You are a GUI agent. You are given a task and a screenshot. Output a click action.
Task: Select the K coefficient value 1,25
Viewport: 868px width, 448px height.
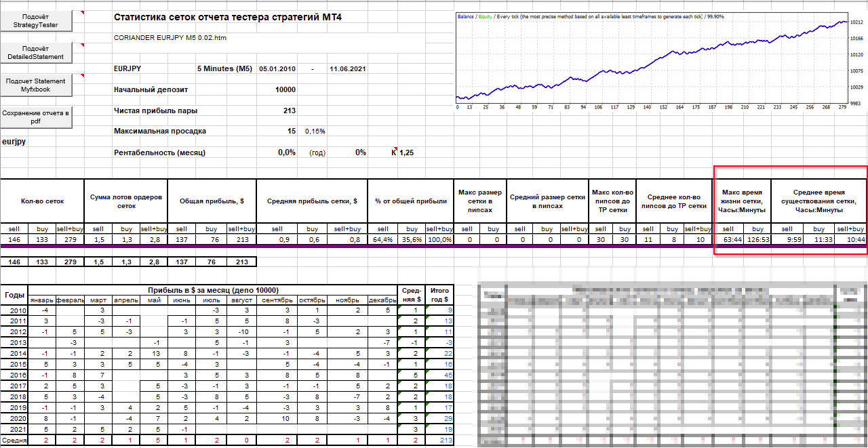click(x=406, y=152)
